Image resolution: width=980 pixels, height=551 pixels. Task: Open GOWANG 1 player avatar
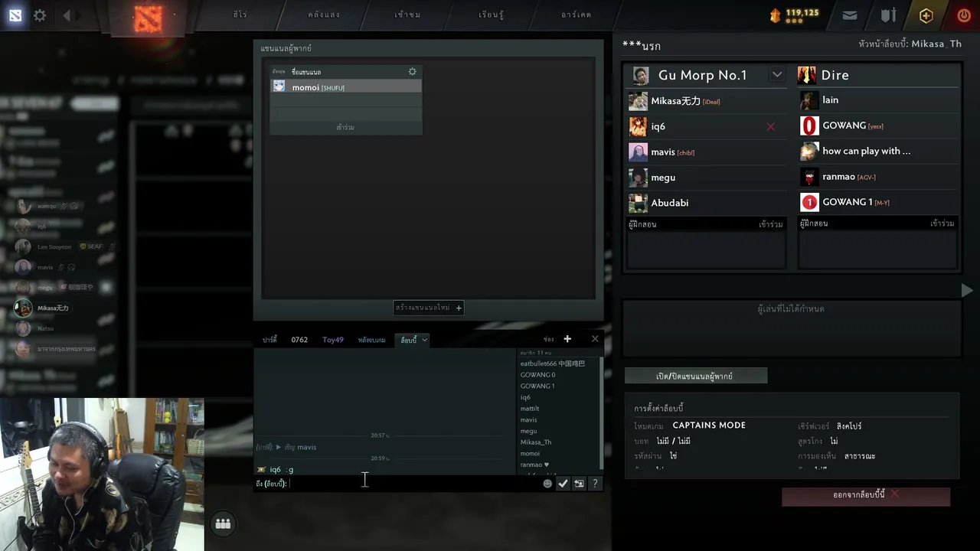[809, 202]
